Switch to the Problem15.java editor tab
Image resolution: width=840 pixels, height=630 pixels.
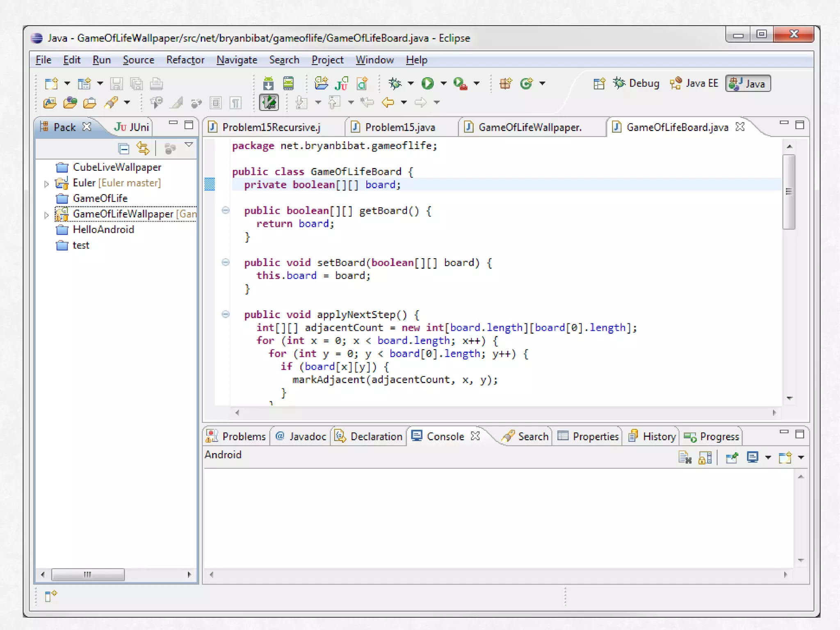tap(399, 127)
